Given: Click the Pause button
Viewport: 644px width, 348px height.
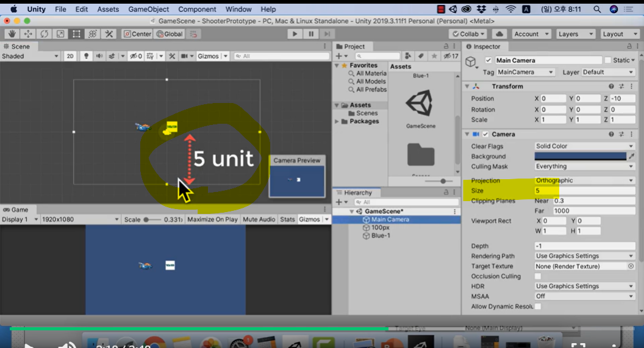Looking at the screenshot, I should [311, 34].
